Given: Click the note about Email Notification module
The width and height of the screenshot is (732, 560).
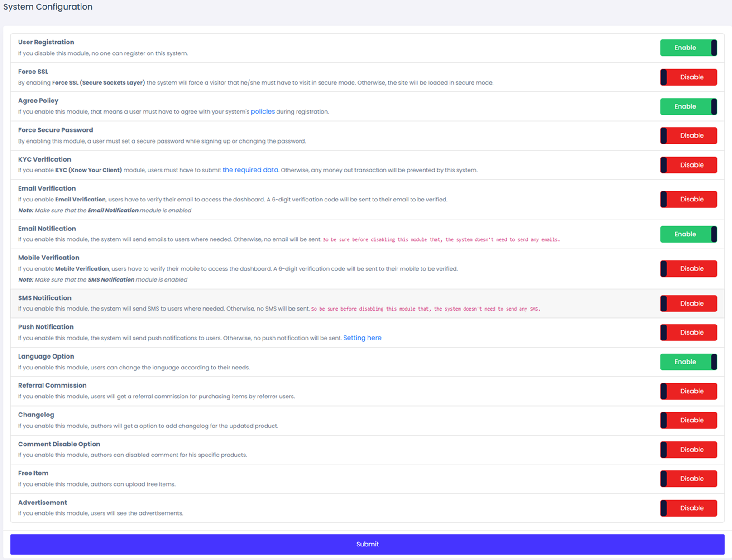Looking at the screenshot, I should (105, 211).
